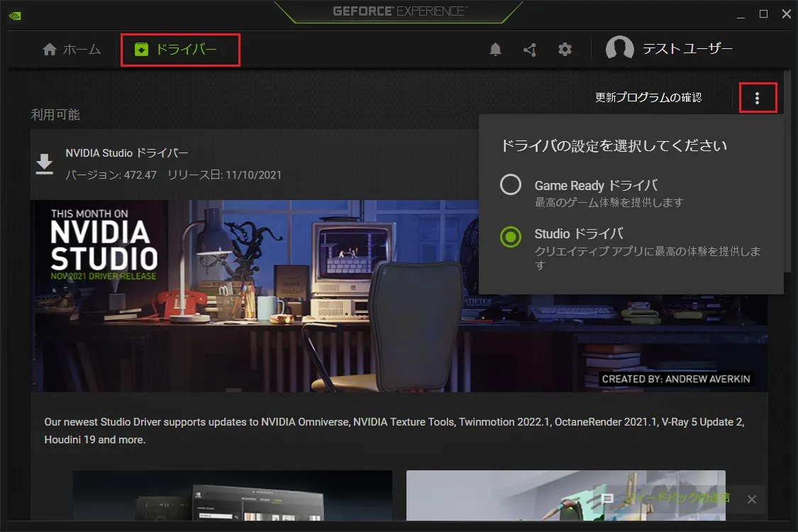The image size is (798, 532).
Task: Open settings with the gear icon
Action: pyautogui.click(x=565, y=50)
